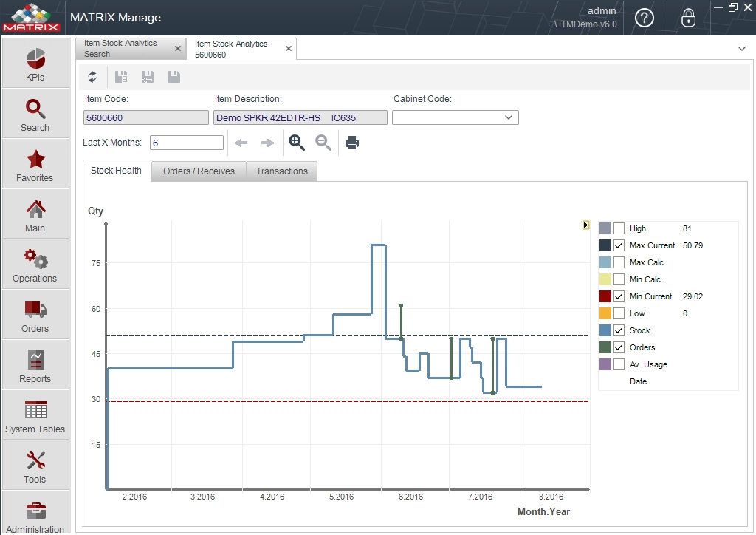The height and width of the screenshot is (535, 756).
Task: Enable the High series checkbox
Action: pyautogui.click(x=619, y=228)
